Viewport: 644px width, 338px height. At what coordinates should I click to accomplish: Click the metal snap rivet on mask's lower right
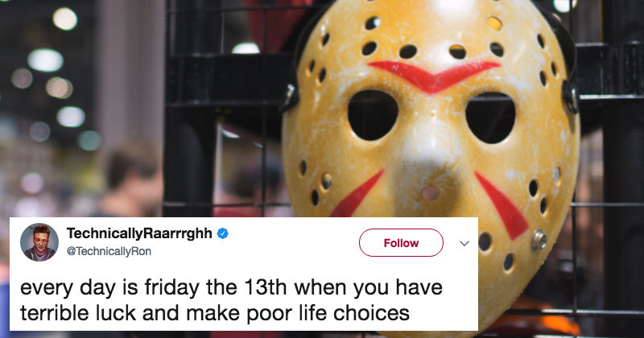coord(539,241)
